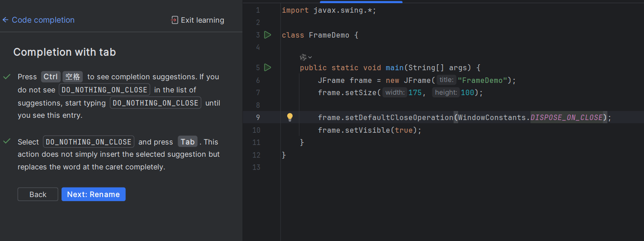Go back to Code completion lesson list
The height and width of the screenshot is (241, 644).
43,20
